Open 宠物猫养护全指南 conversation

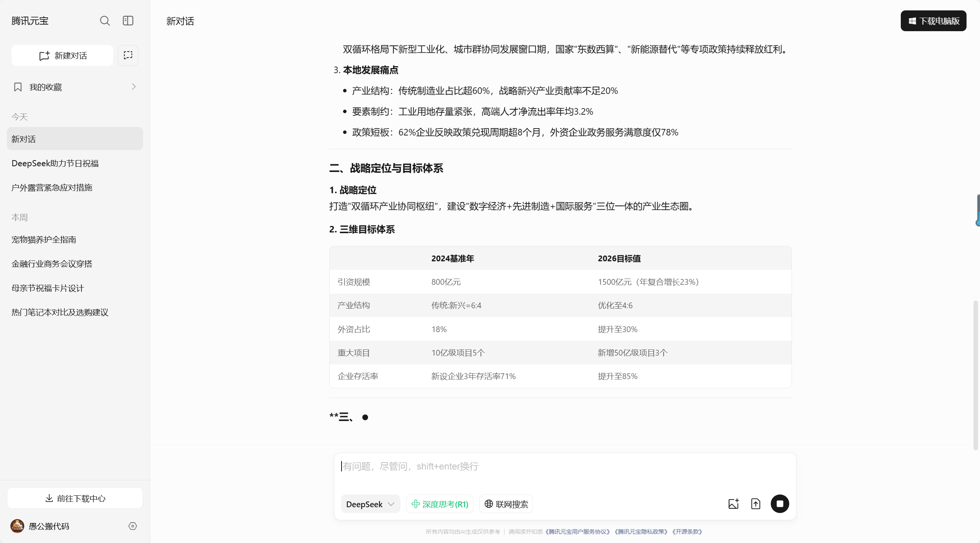44,240
